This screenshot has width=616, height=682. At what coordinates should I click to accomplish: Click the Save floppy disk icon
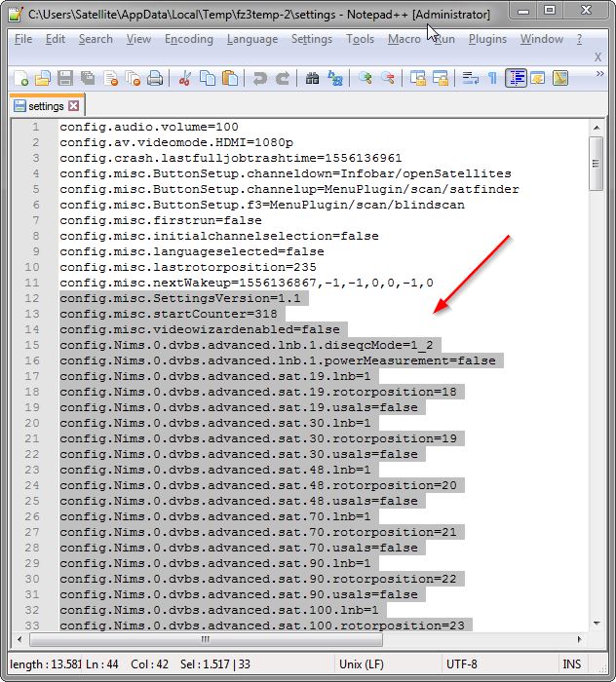click(65, 79)
